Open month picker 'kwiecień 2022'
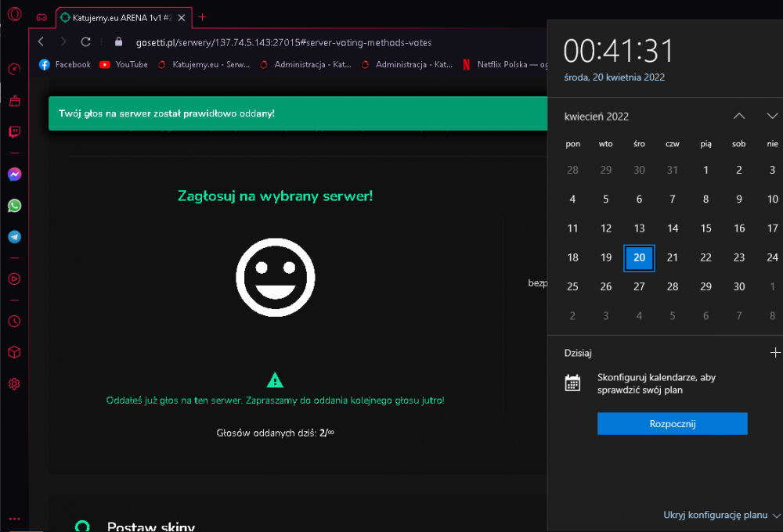The image size is (783, 532). coord(596,117)
